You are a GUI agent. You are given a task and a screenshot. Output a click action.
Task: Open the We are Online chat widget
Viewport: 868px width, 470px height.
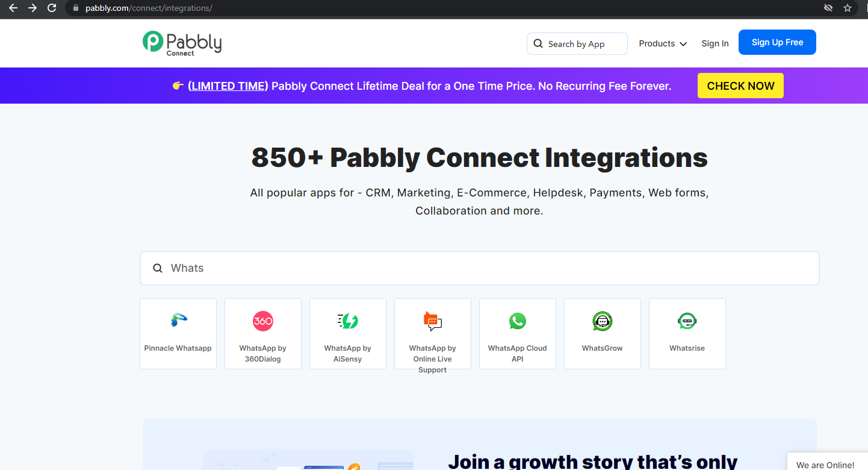(x=827, y=463)
